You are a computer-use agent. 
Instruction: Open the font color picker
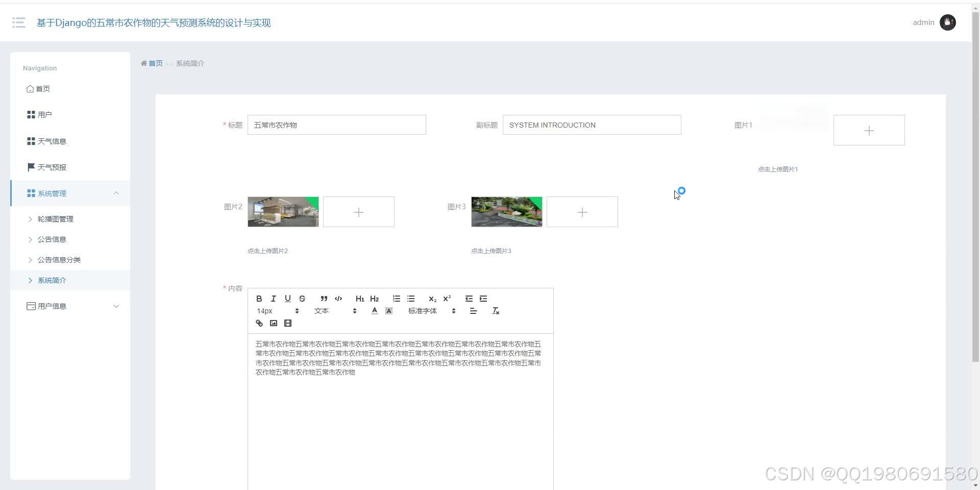(x=374, y=310)
